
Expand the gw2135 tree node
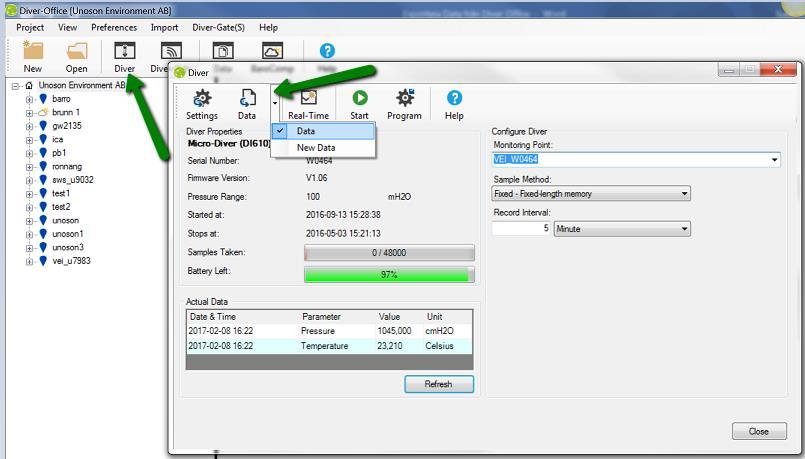[29, 126]
